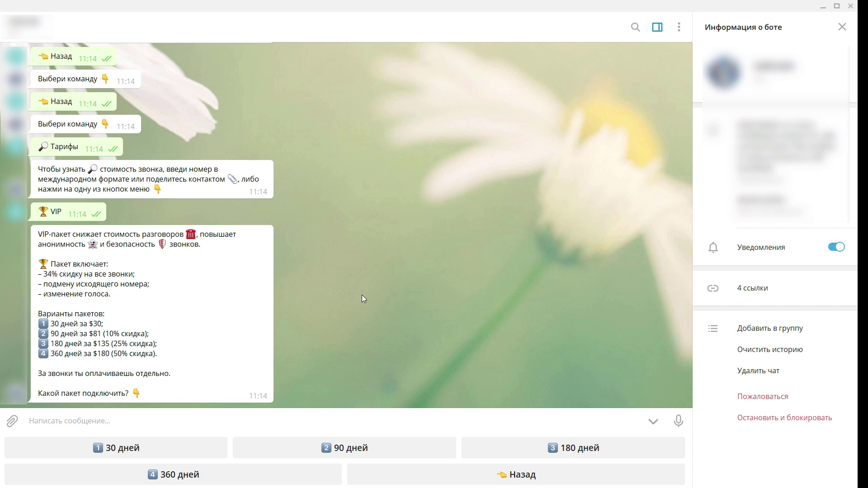Focus the Написать сообщение input field
Viewport: 868px width, 488px height.
[x=316, y=421]
